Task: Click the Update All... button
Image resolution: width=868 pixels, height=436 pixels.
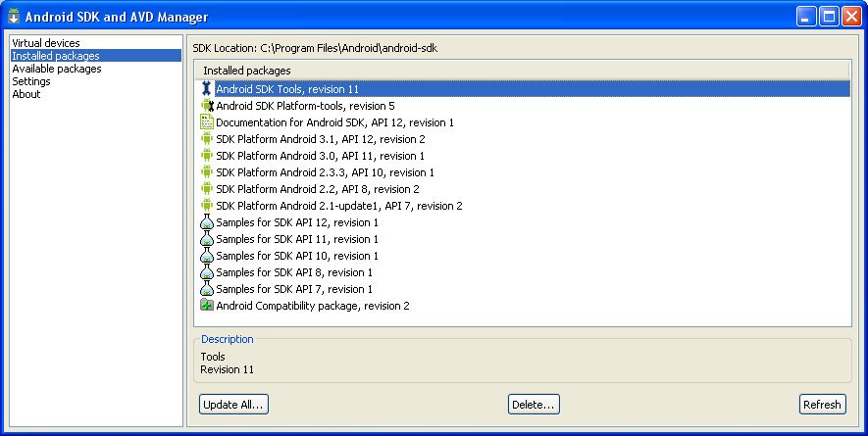Action: pos(233,404)
